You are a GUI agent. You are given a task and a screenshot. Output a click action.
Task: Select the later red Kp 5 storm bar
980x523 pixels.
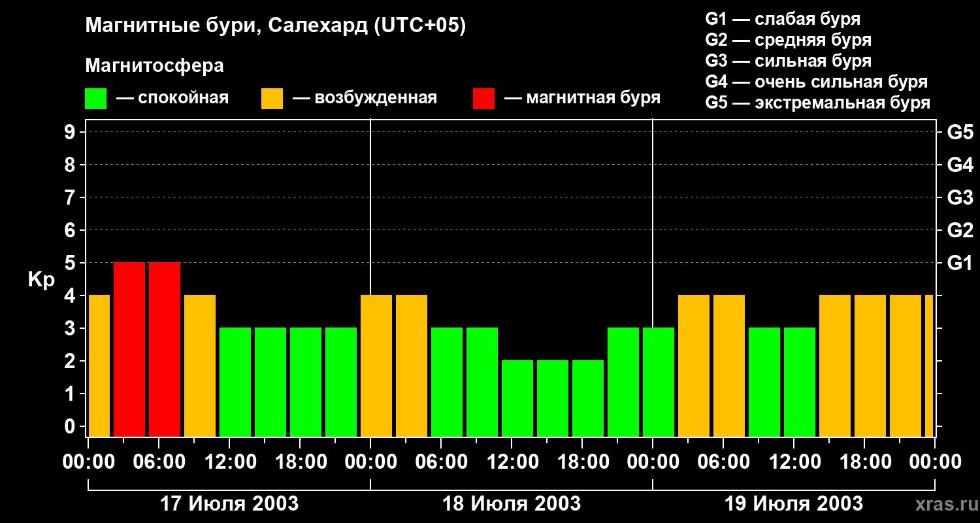pyautogui.click(x=165, y=350)
